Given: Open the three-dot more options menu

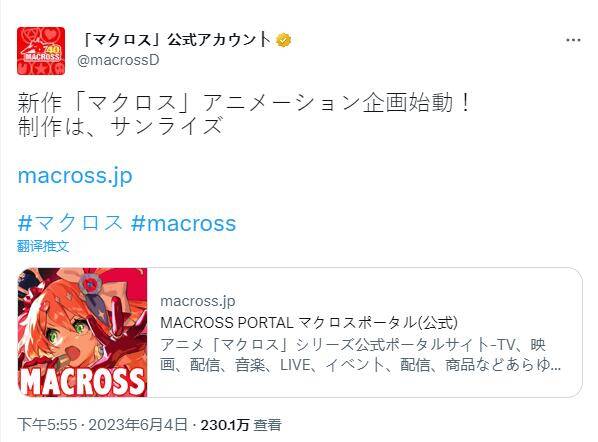Looking at the screenshot, I should tap(573, 40).
